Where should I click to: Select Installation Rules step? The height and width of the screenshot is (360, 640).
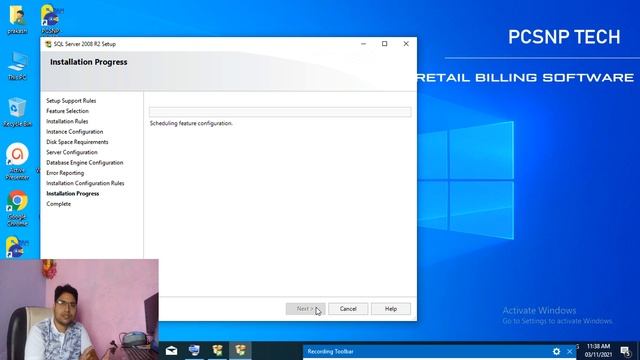(x=67, y=121)
